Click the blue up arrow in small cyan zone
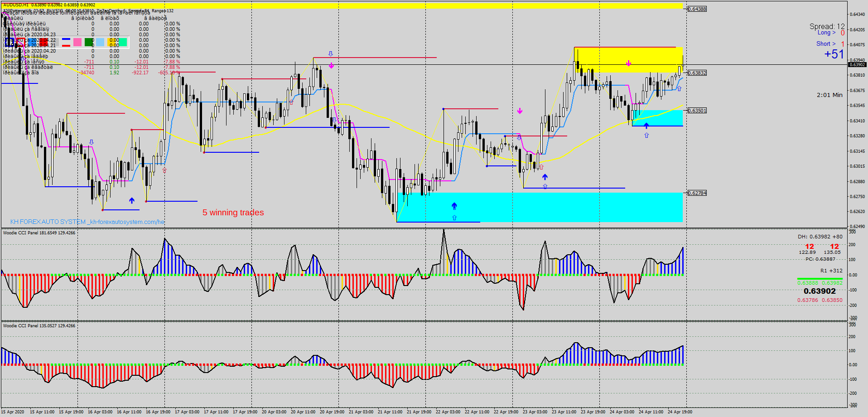 [646, 126]
